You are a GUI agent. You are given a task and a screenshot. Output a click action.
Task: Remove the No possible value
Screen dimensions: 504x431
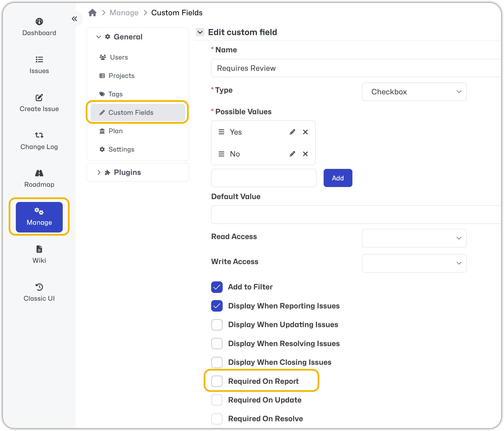pos(306,154)
